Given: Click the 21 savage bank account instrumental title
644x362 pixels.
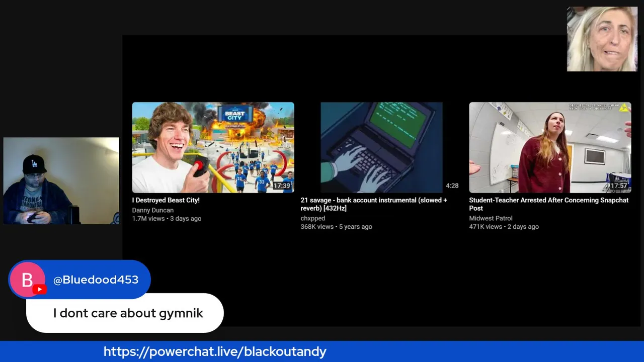Looking at the screenshot, I should (374, 204).
